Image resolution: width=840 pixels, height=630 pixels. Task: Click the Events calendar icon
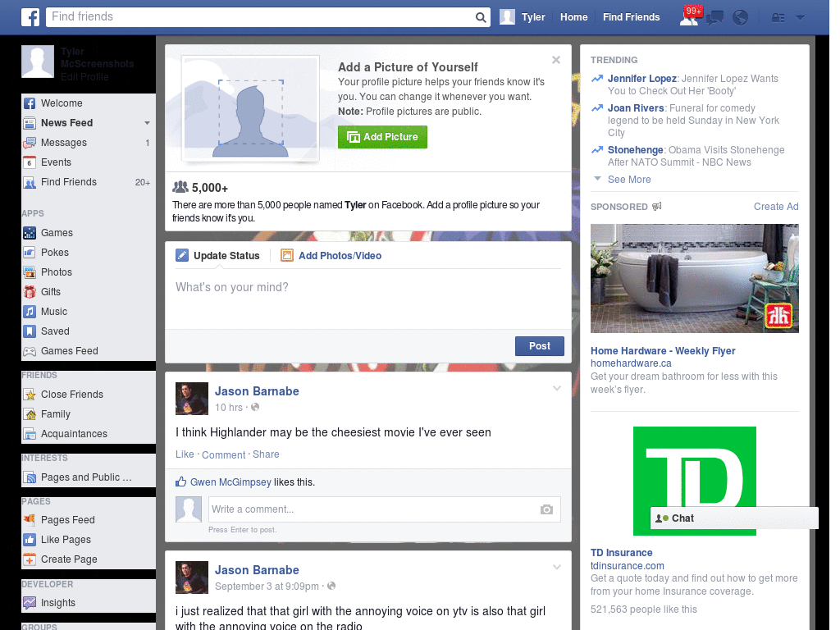[30, 162]
